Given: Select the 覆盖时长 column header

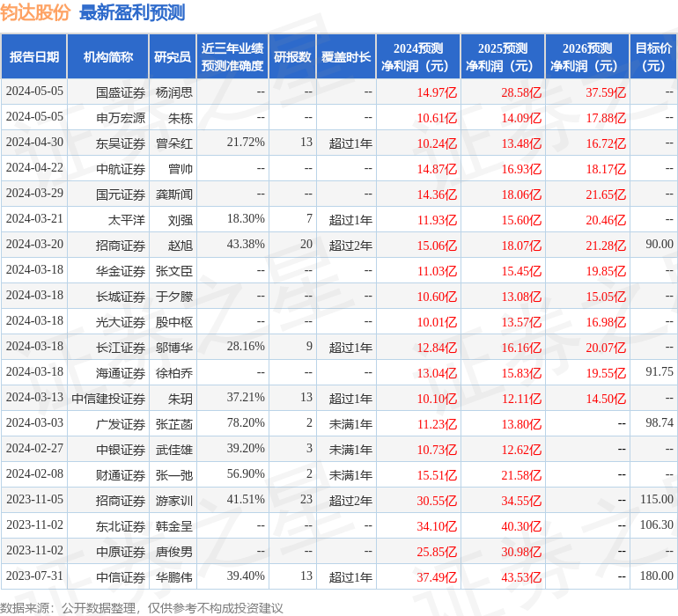Looking at the screenshot, I should 346,56.
